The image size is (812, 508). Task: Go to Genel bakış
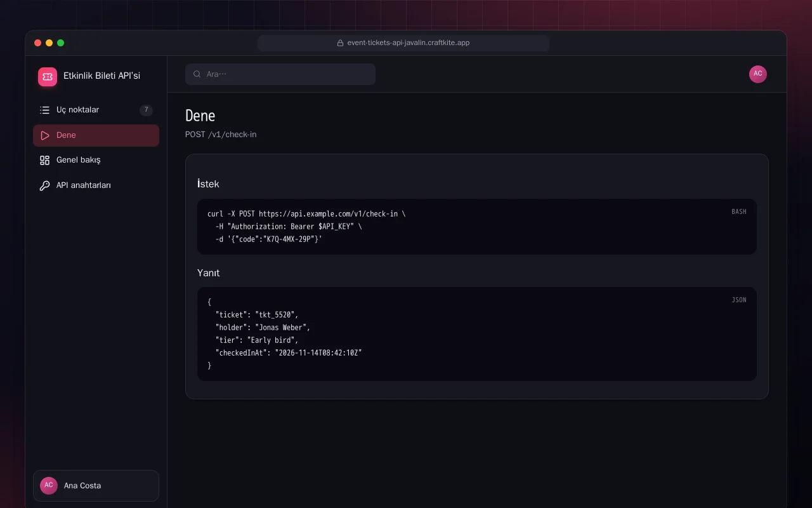click(x=96, y=160)
